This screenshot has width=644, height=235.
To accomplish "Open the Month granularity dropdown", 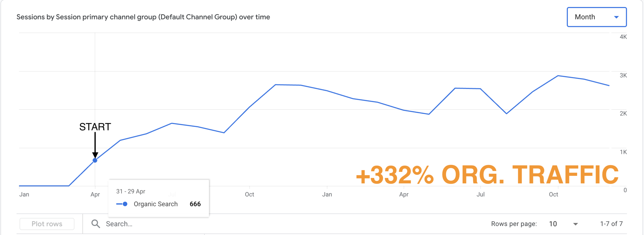I will [x=596, y=17].
